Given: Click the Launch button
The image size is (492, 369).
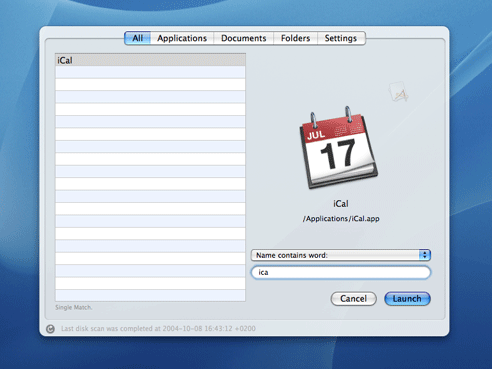Looking at the screenshot, I should tap(407, 299).
